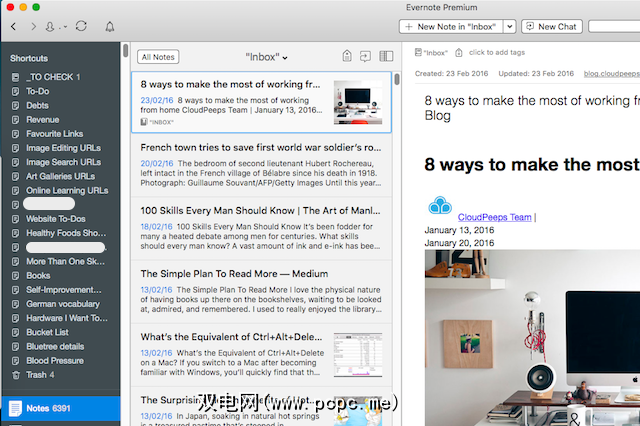Open the notifications bell icon
The height and width of the screenshot is (426, 640).
pyautogui.click(x=110, y=27)
